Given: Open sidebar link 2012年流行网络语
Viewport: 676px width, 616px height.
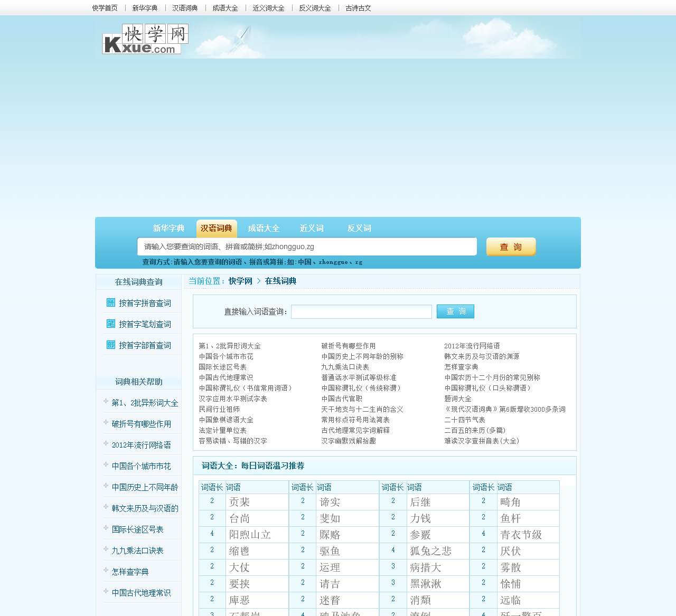Looking at the screenshot, I should pos(141,445).
